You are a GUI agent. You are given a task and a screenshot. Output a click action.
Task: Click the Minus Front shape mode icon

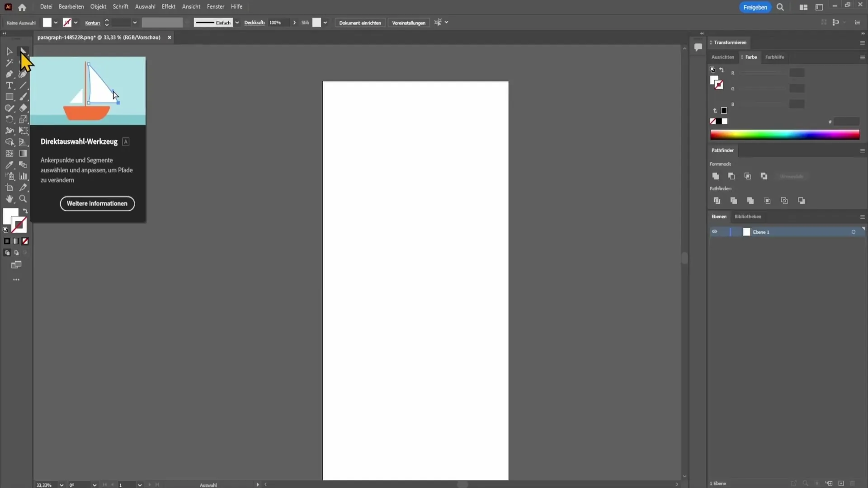click(x=731, y=176)
